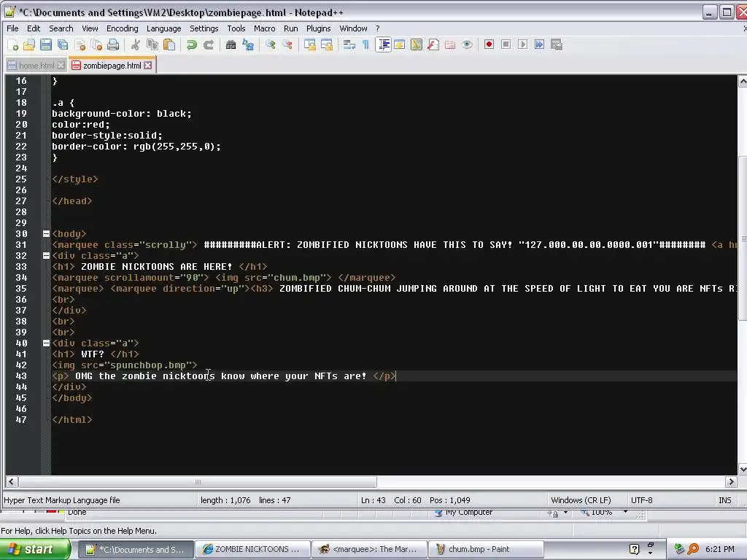This screenshot has width=747, height=560.
Task: Open the Function List icon
Action: click(433, 44)
